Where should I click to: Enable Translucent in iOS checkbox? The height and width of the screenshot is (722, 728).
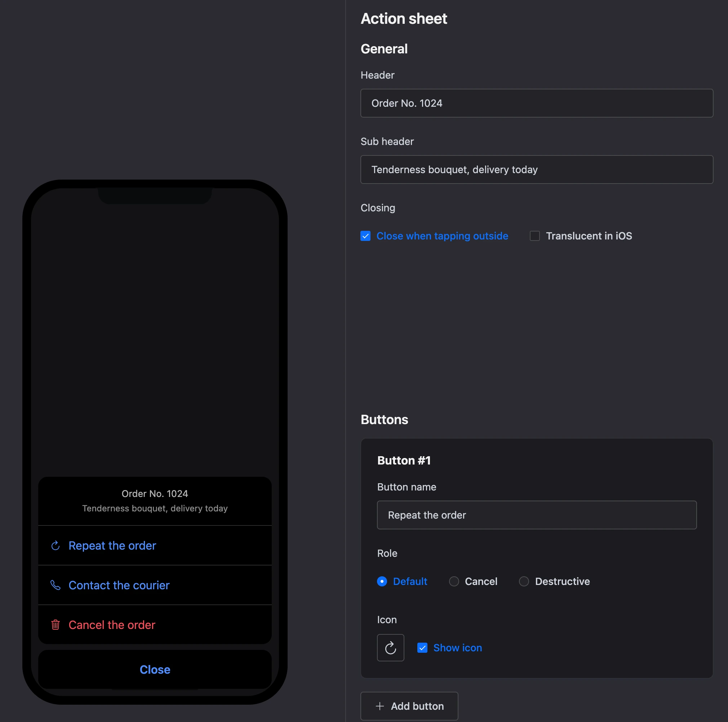click(535, 236)
